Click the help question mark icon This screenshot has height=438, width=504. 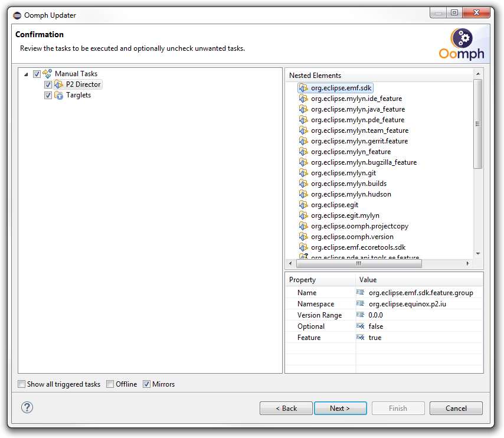(27, 407)
